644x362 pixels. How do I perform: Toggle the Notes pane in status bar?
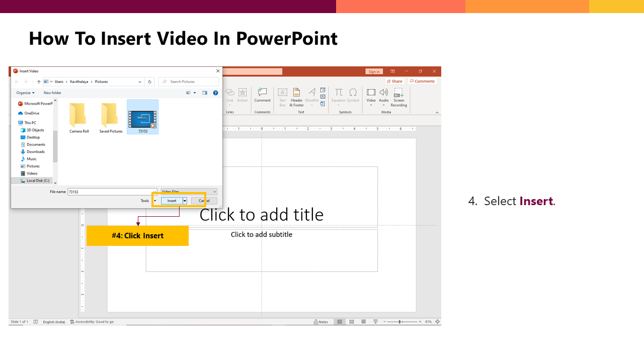pyautogui.click(x=321, y=322)
